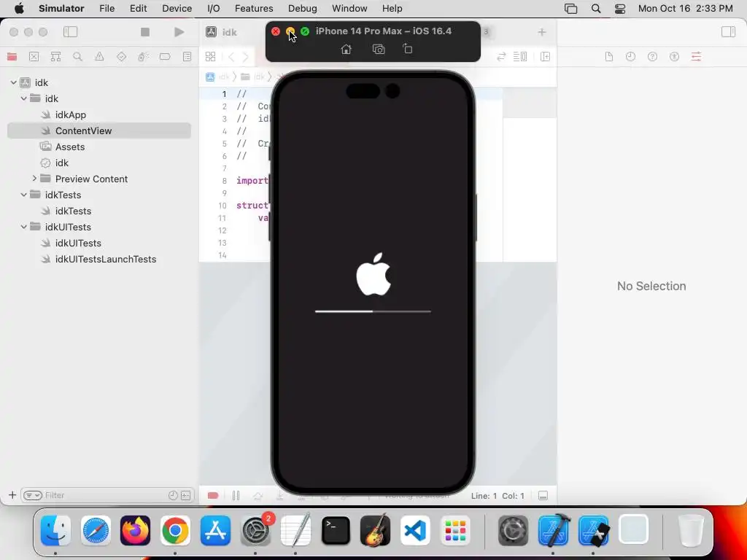Viewport: 747px width, 560px height.
Task: Open the Assets catalog
Action: point(69,147)
